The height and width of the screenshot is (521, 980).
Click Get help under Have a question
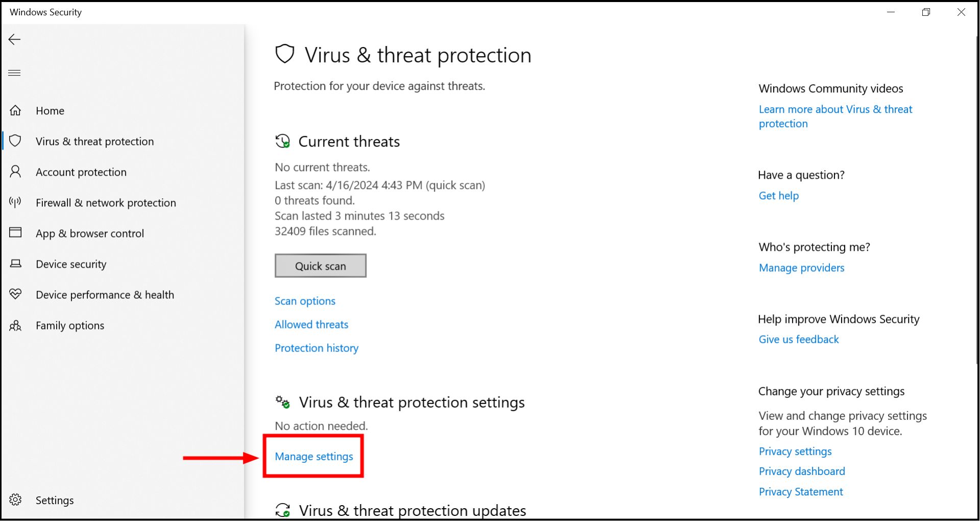[x=778, y=195]
